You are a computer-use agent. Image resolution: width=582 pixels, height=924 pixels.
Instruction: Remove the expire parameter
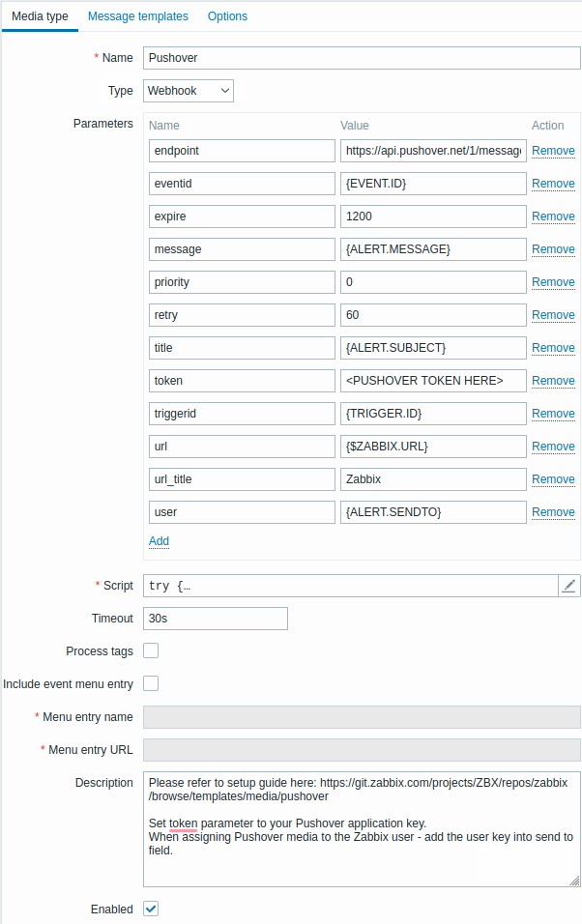(553, 217)
